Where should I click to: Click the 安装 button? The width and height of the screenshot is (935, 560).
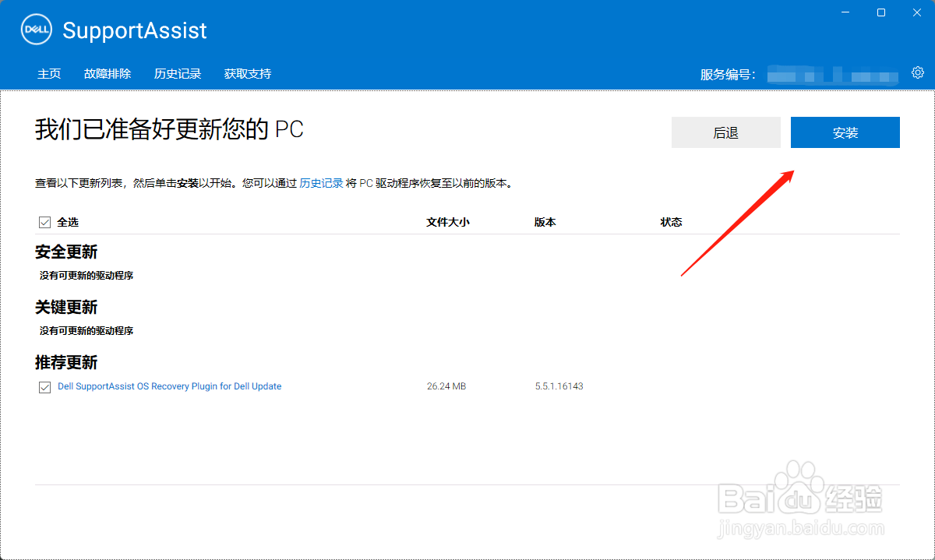tap(845, 132)
